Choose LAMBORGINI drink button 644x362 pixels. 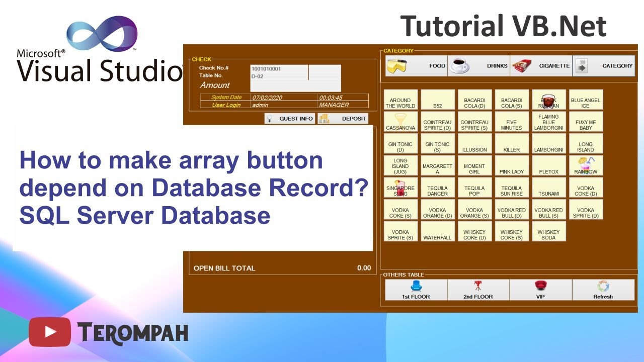[x=549, y=143]
